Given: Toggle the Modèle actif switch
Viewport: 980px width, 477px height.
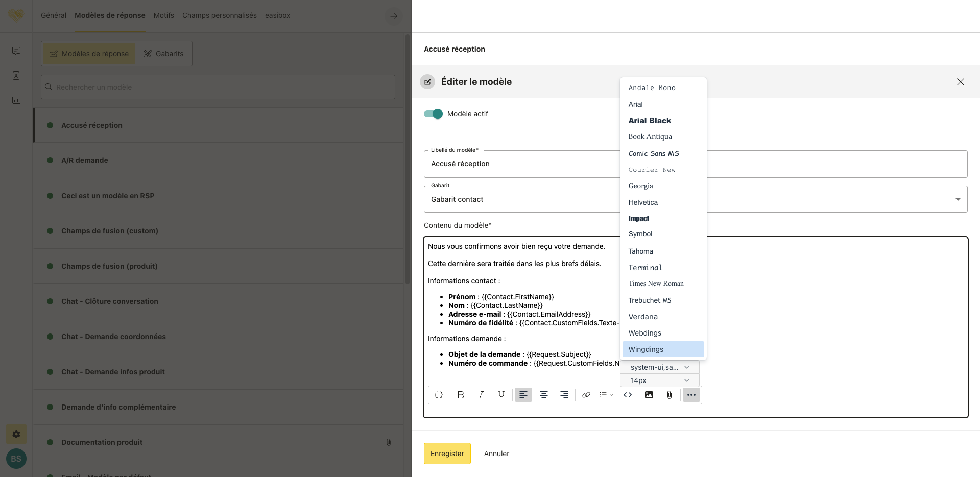Looking at the screenshot, I should point(433,114).
